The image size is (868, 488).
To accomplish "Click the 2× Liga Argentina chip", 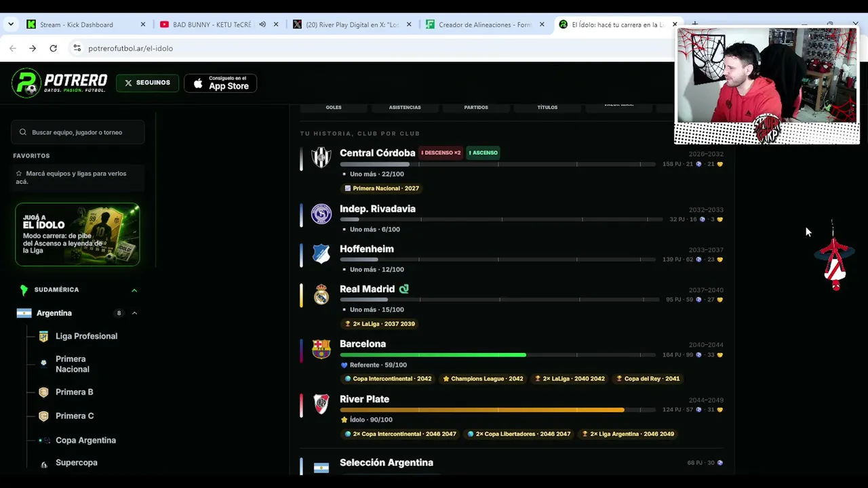I will pos(628,434).
